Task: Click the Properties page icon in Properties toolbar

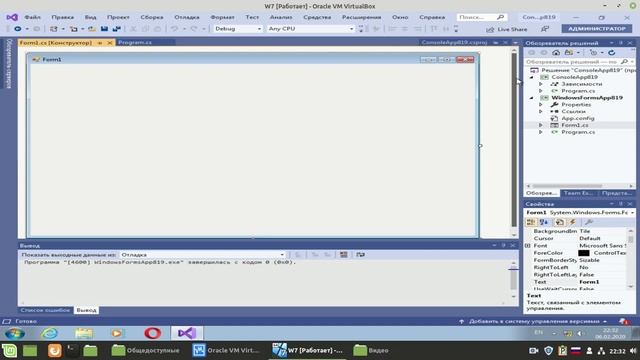Action: [560, 222]
